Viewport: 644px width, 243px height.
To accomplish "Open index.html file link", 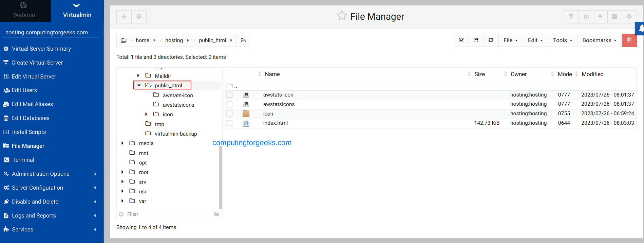I will 275,123.
